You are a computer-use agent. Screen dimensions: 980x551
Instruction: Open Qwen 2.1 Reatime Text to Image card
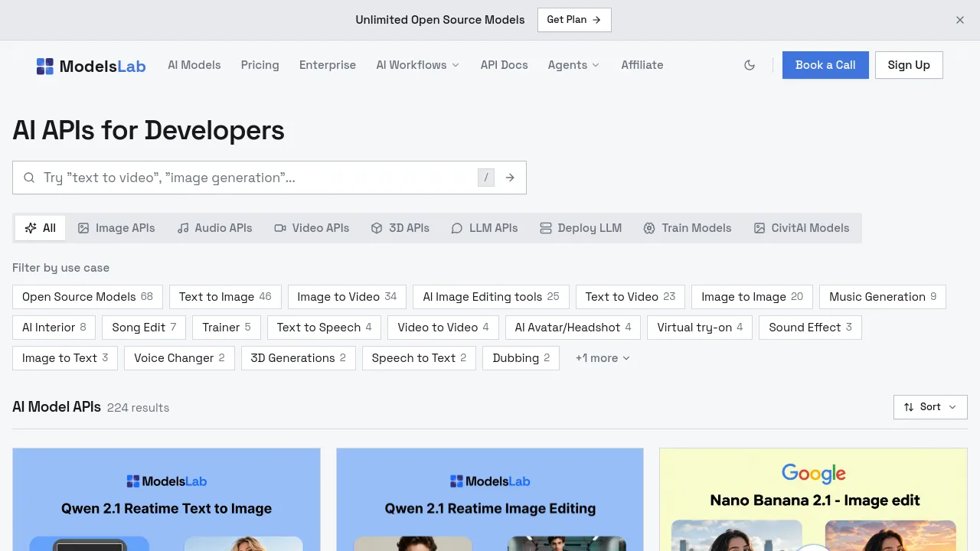point(166,500)
